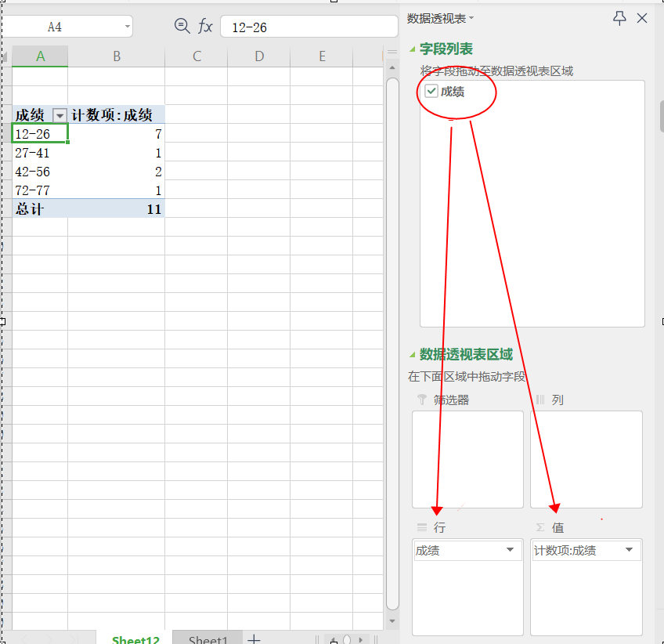Select the count cell showing 7

click(117, 134)
